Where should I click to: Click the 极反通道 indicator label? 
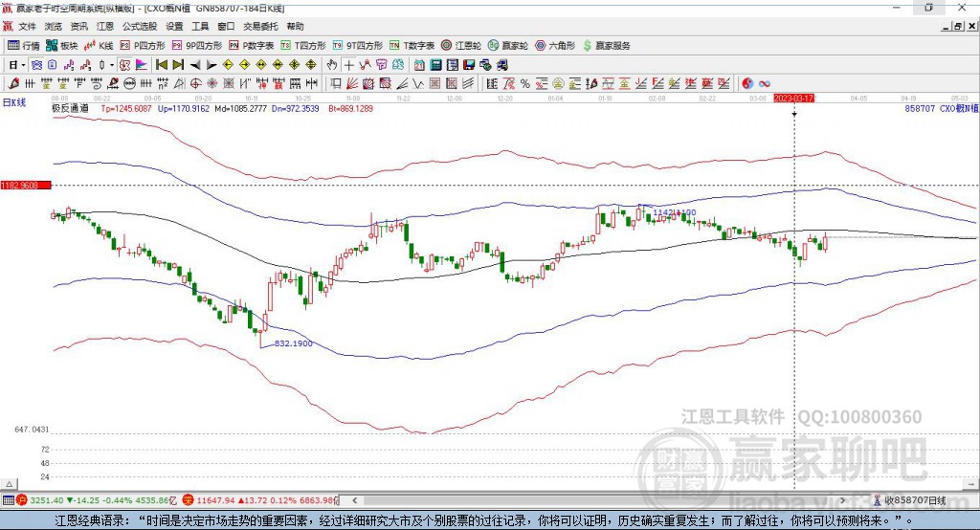70,108
